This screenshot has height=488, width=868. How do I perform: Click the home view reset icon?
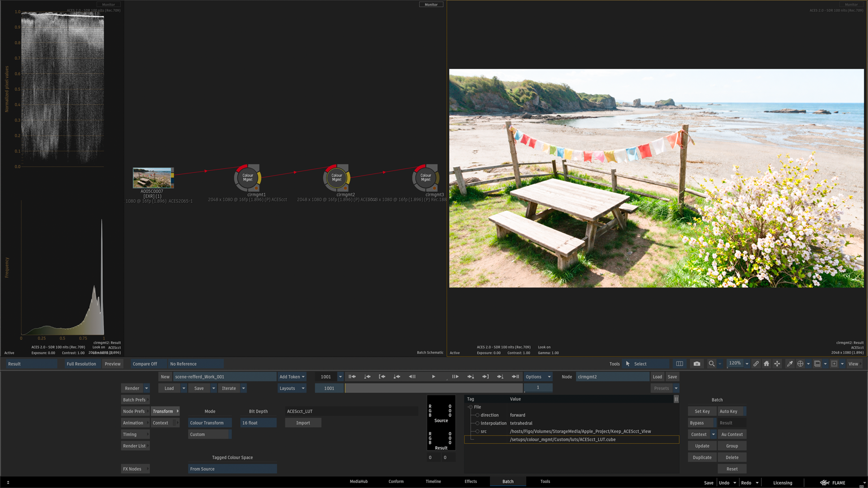(x=766, y=364)
